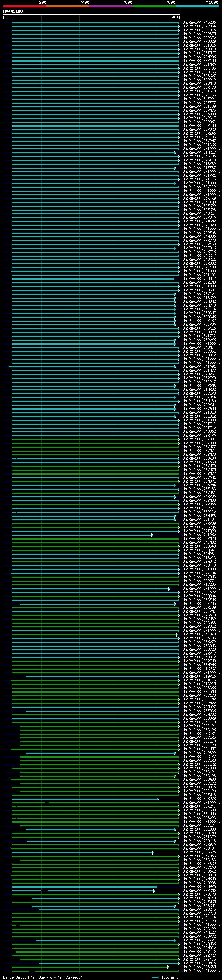Select hit label UniRef100_Q9XFV0
Viewport: 222px width, 980px height.
click(x=199, y=435)
